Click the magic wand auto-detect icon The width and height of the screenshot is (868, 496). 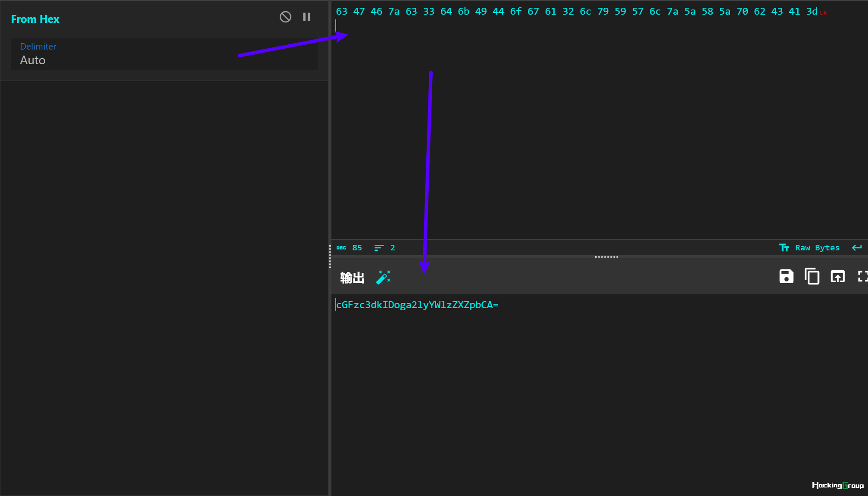pyautogui.click(x=383, y=277)
